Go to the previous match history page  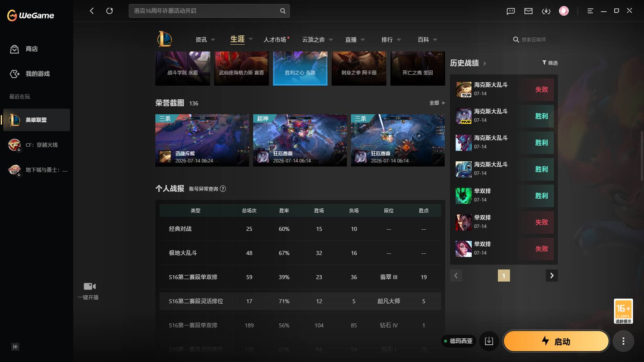(x=456, y=276)
